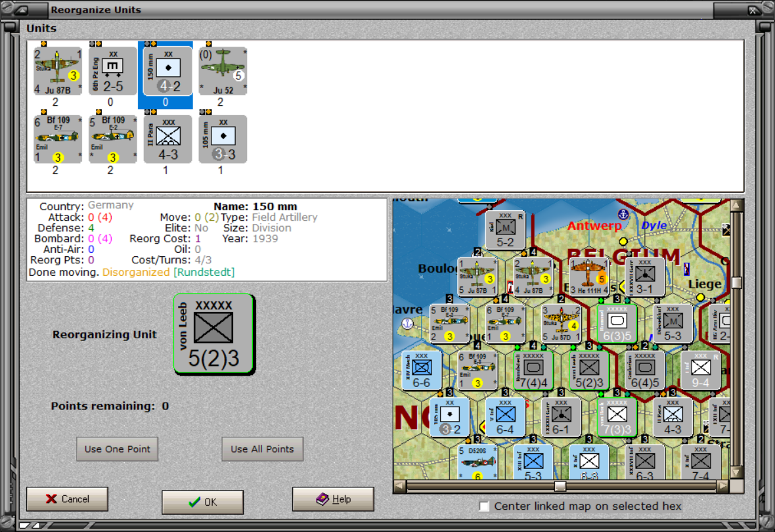
Task: Click the He 111H bomber on map
Action: (588, 277)
